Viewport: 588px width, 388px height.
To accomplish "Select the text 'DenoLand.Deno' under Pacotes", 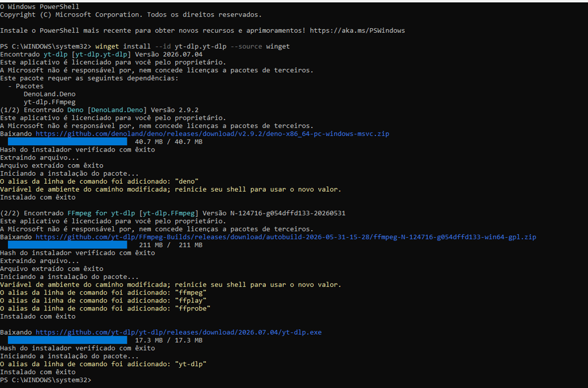I will 49,94.
